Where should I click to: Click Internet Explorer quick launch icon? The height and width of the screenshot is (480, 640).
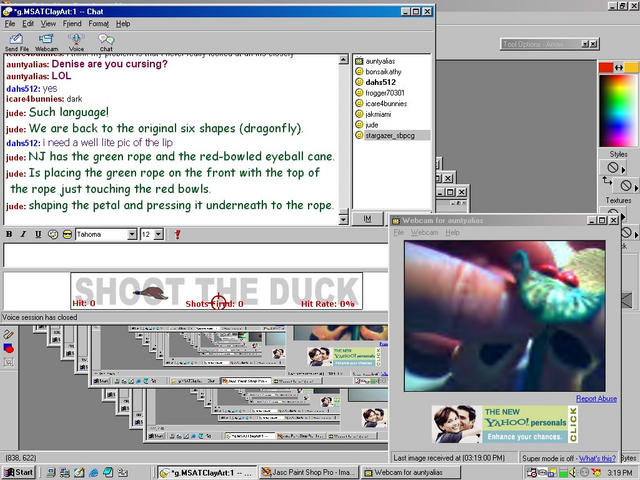pos(93,473)
